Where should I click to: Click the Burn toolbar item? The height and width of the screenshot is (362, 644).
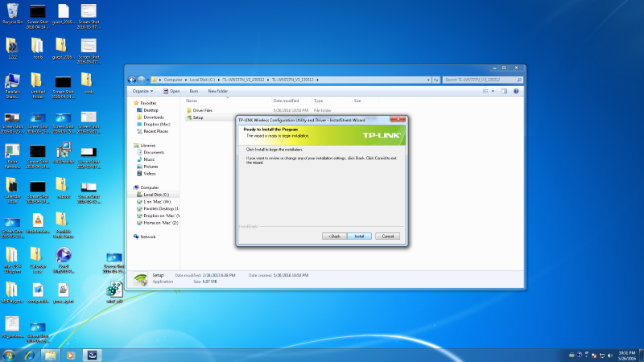tap(193, 91)
